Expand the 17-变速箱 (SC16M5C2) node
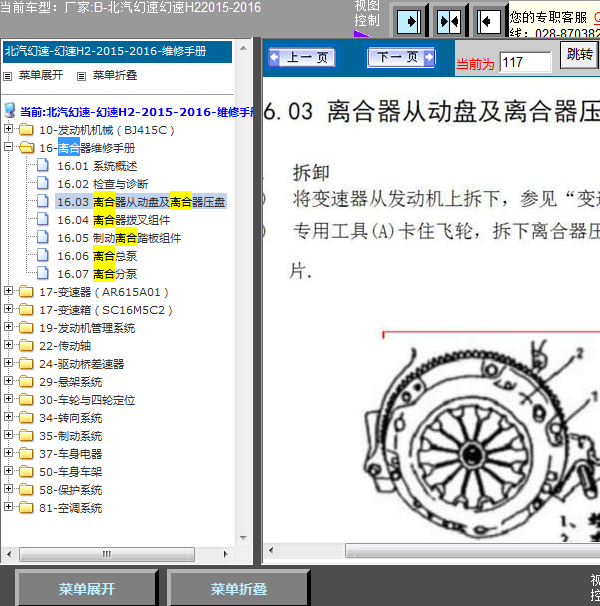The width and height of the screenshot is (600, 606). [9, 308]
